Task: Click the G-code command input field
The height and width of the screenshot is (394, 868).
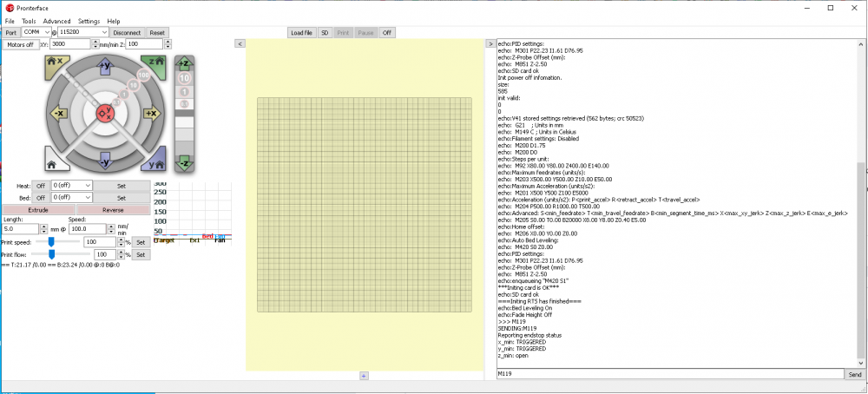Action: tap(670, 375)
